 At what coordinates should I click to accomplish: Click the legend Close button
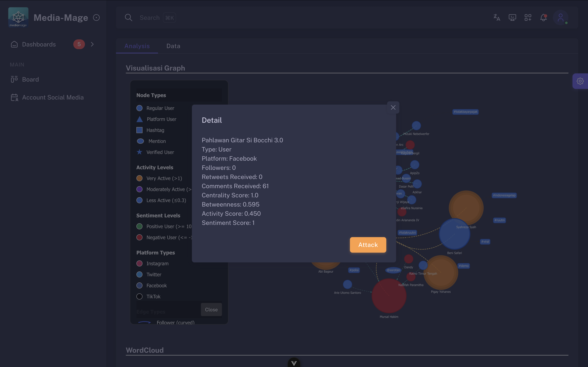pyautogui.click(x=211, y=310)
